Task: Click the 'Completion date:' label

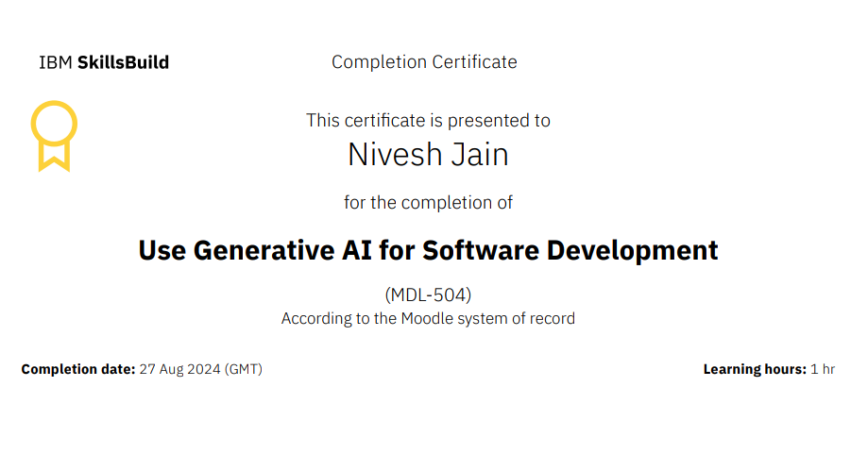Action: 78,370
